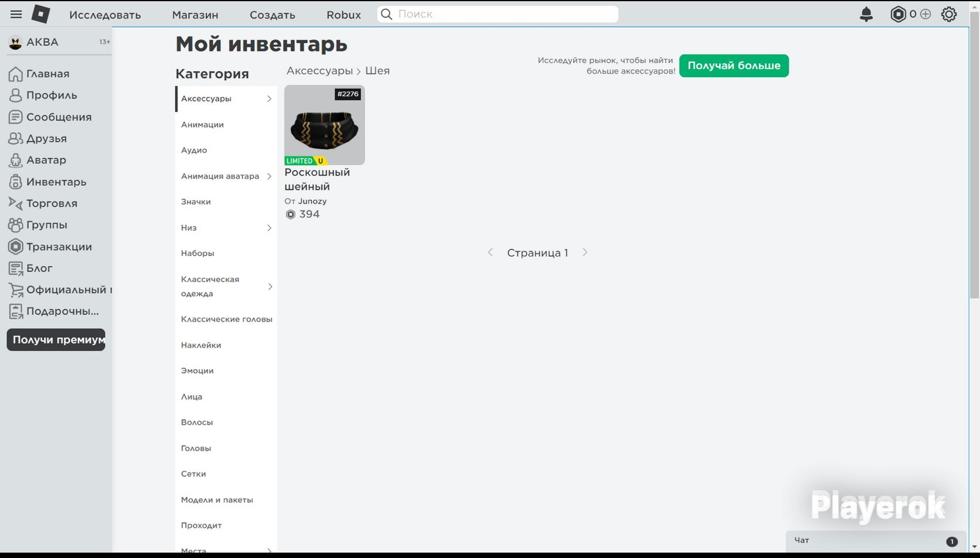Click the Инвентарь backpack icon
980x558 pixels.
tap(16, 182)
